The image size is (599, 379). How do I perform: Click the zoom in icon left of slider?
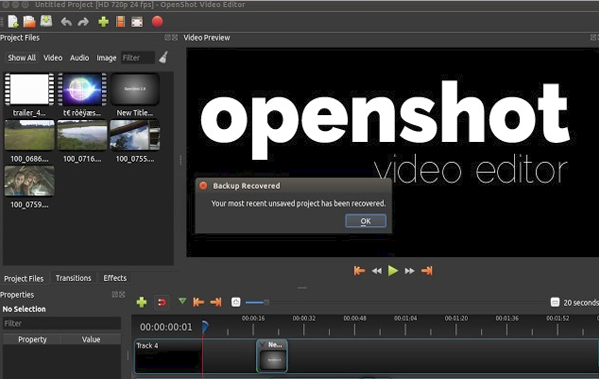coord(236,302)
